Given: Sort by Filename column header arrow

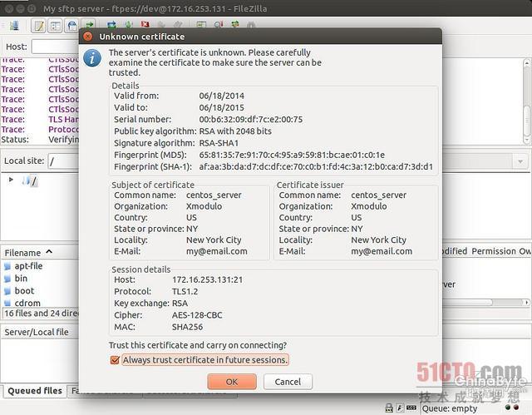Looking at the screenshot, I should (x=49, y=252).
